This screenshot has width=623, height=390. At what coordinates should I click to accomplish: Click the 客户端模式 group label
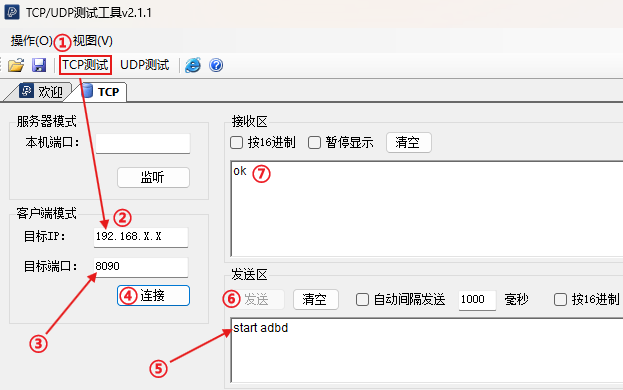[46, 213]
